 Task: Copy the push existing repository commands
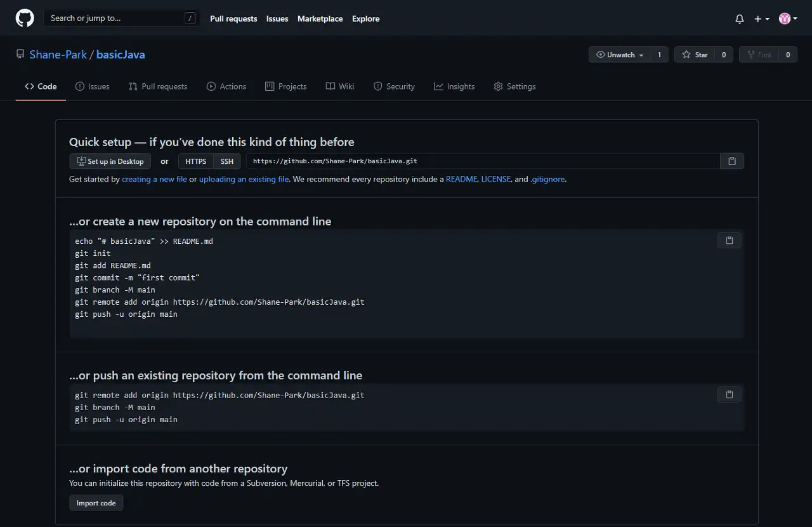tap(730, 395)
